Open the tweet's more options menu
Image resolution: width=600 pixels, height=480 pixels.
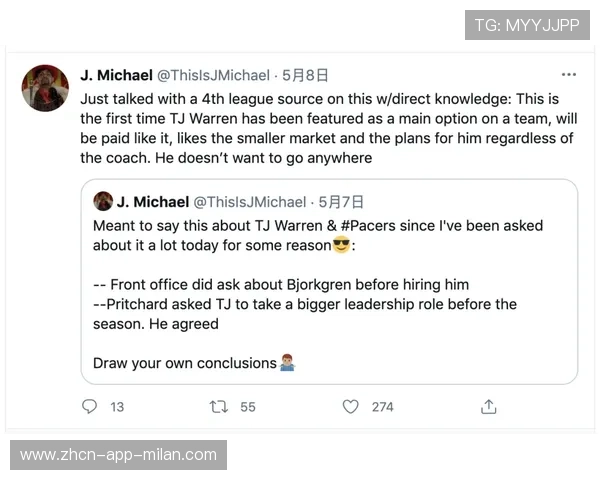point(569,75)
